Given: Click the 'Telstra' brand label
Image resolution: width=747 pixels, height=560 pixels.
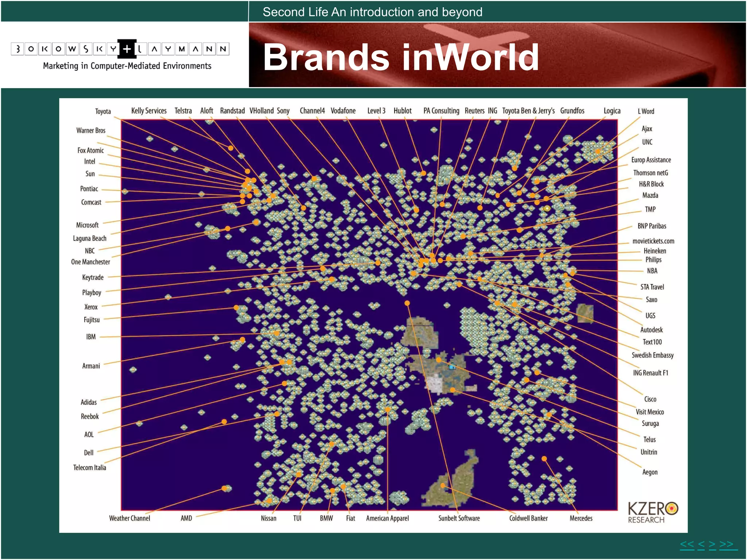Looking at the screenshot, I should point(183,111).
